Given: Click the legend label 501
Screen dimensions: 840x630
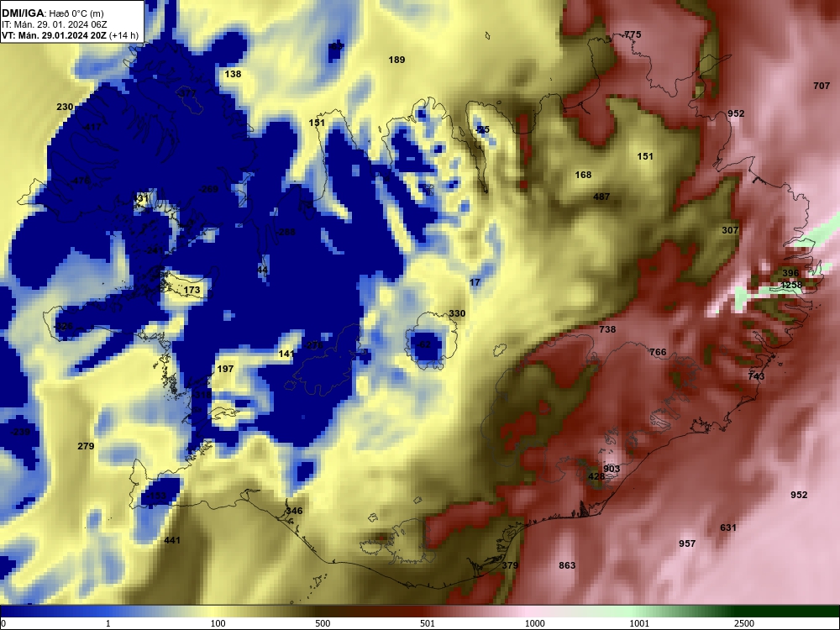Looking at the screenshot, I should click(x=428, y=623).
